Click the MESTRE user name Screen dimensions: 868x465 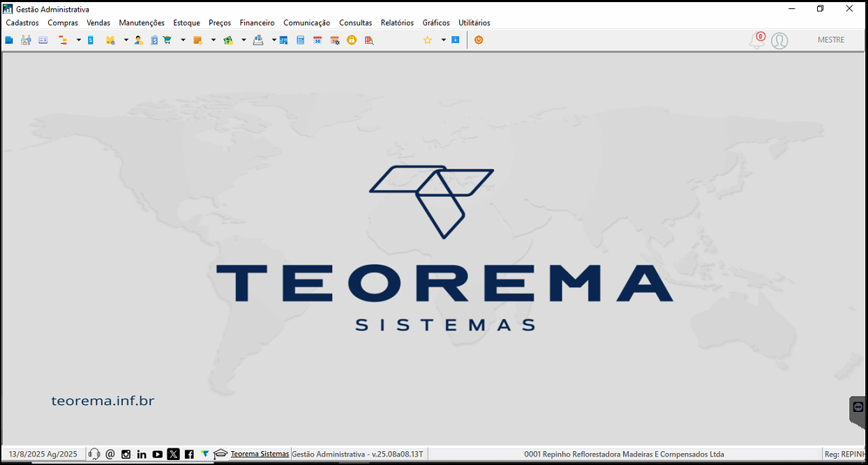[x=831, y=40]
